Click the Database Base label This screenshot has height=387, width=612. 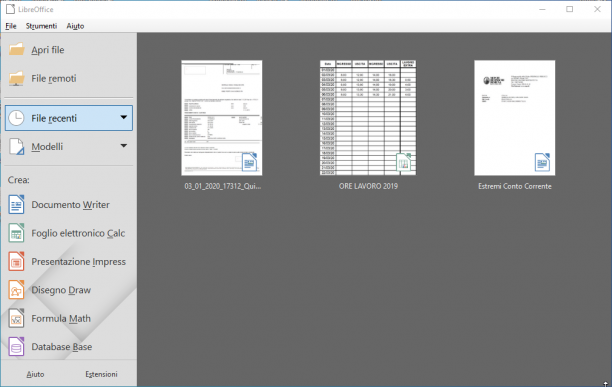(x=62, y=347)
